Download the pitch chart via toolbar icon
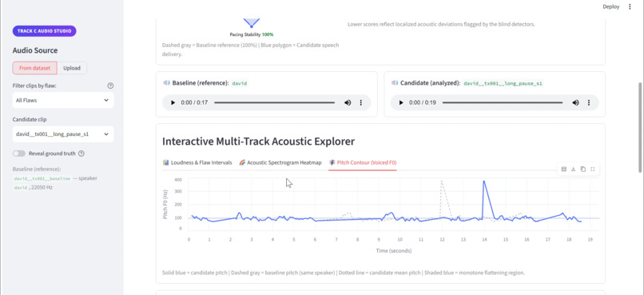 tap(574, 169)
